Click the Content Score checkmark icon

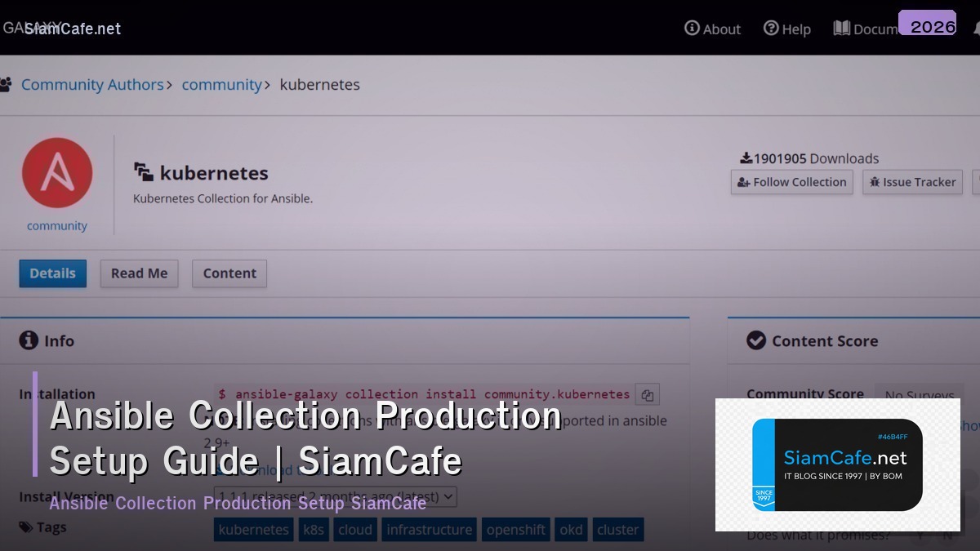[755, 340]
